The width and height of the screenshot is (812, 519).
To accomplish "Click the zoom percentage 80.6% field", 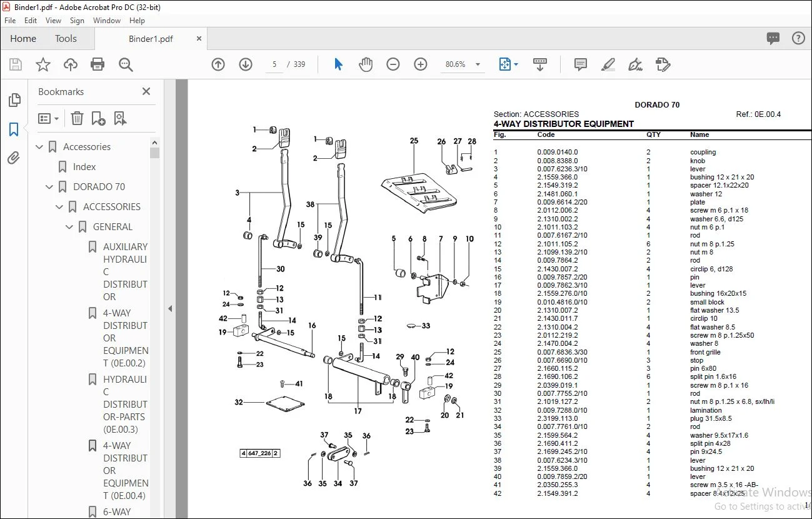I will [455, 64].
